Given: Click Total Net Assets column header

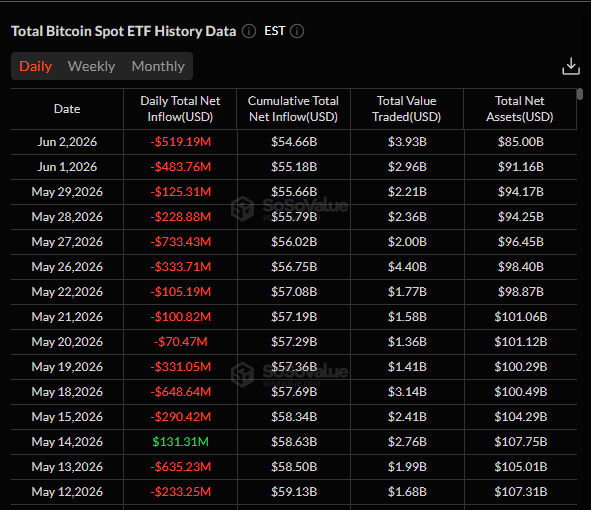Looking at the screenshot, I should pos(520,109).
